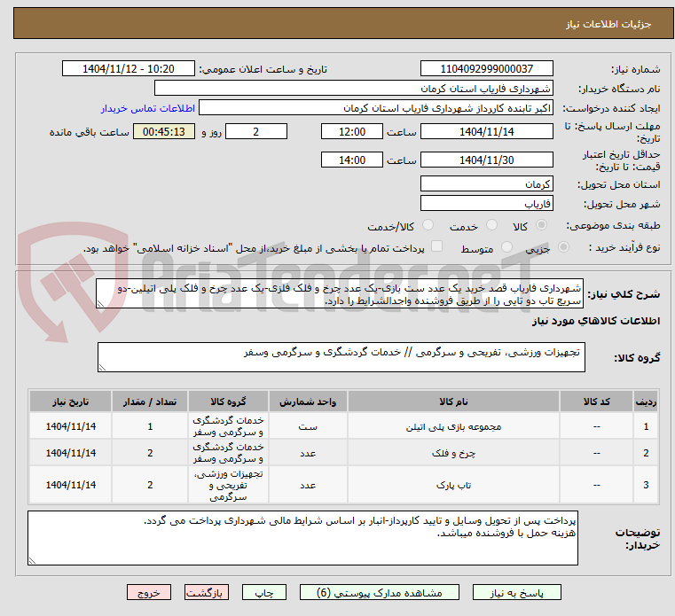This screenshot has width=675, height=616.
Task: Select the کالا radio button
Action: click(x=541, y=225)
